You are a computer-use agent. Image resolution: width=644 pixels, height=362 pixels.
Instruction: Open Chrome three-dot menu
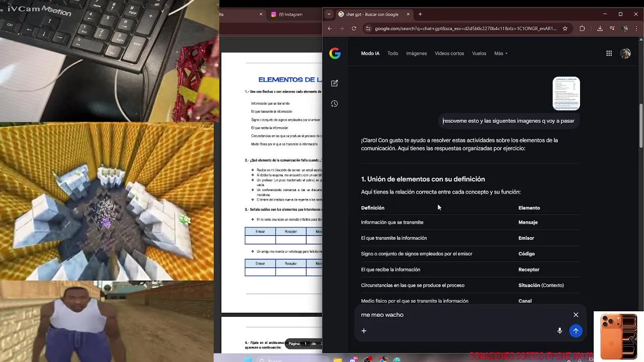pyautogui.click(x=637, y=29)
